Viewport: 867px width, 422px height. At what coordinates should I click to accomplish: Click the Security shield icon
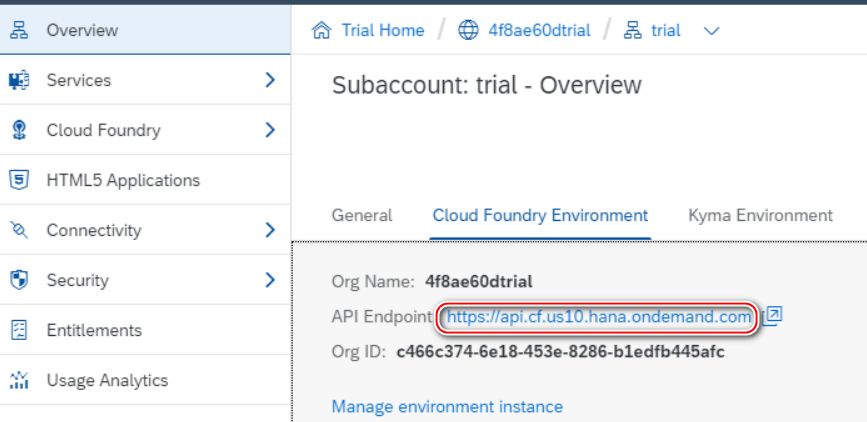19,280
